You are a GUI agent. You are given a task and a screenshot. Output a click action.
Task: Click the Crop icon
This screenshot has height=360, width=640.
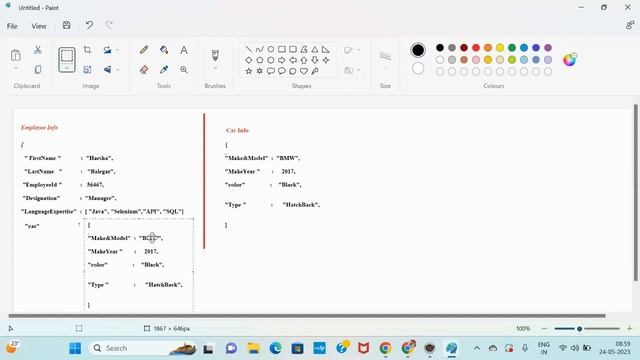click(x=87, y=50)
